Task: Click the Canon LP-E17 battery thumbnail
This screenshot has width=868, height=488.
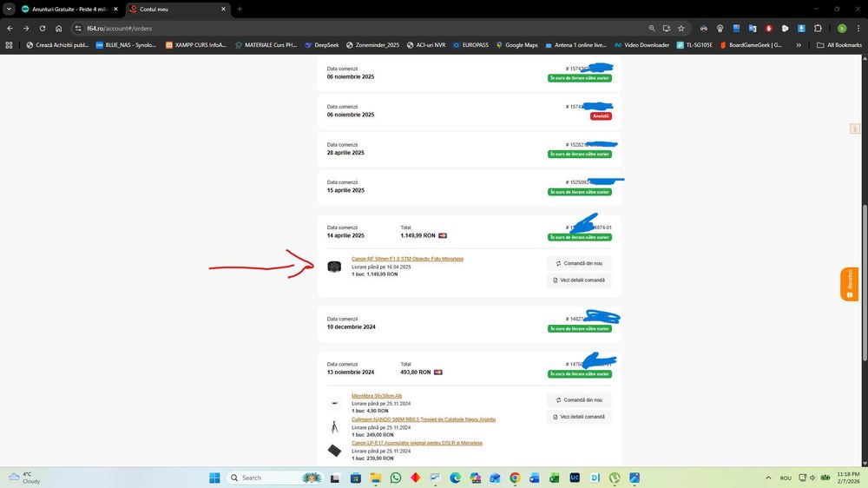Action: tap(334, 451)
